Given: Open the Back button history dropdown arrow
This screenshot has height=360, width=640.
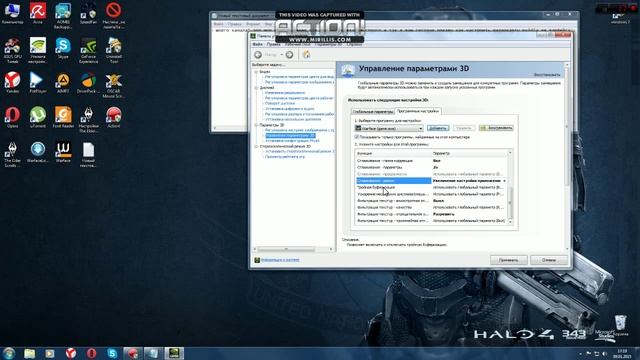Looking at the screenshot, I should pyautogui.click(x=282, y=55).
